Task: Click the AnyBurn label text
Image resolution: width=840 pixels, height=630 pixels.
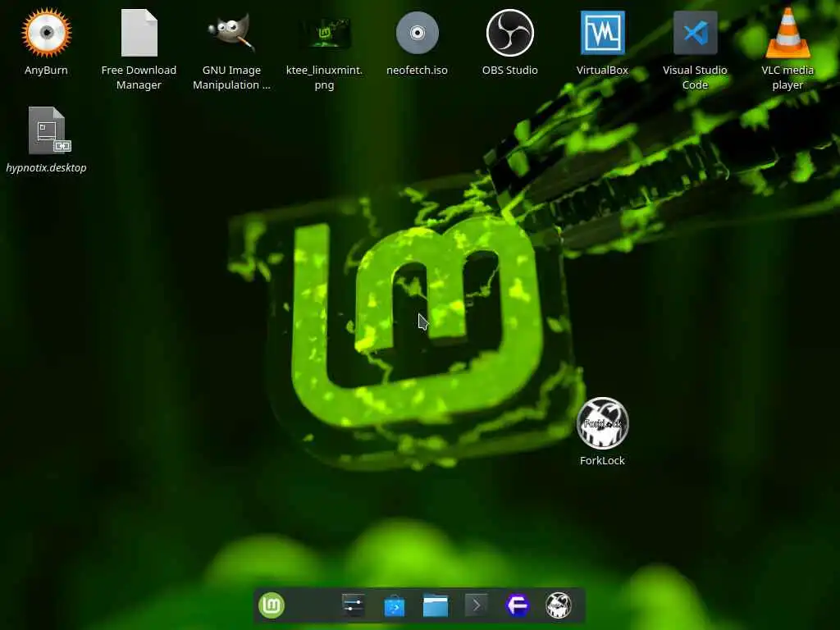Action: coord(46,71)
